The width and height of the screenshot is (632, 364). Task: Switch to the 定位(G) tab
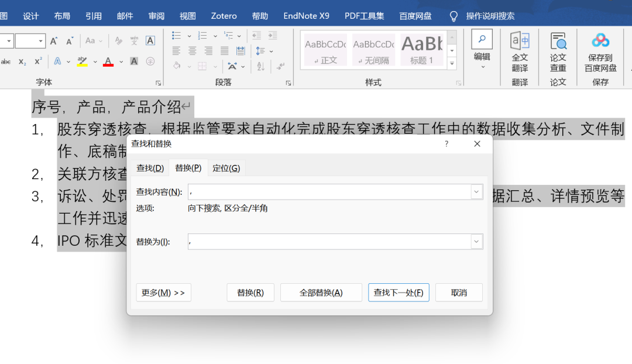point(226,168)
